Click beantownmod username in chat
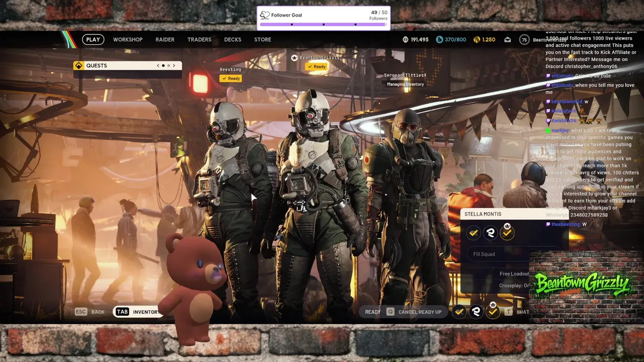 click(566, 102)
